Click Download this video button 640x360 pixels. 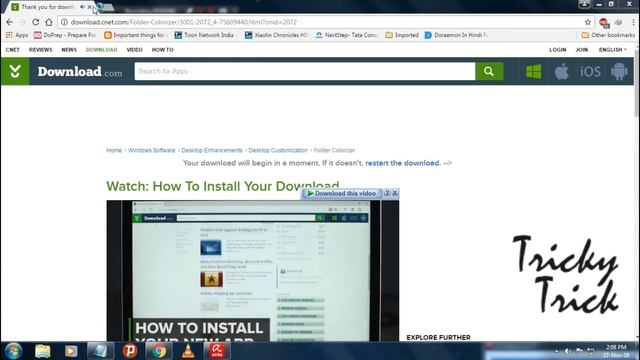click(x=341, y=193)
